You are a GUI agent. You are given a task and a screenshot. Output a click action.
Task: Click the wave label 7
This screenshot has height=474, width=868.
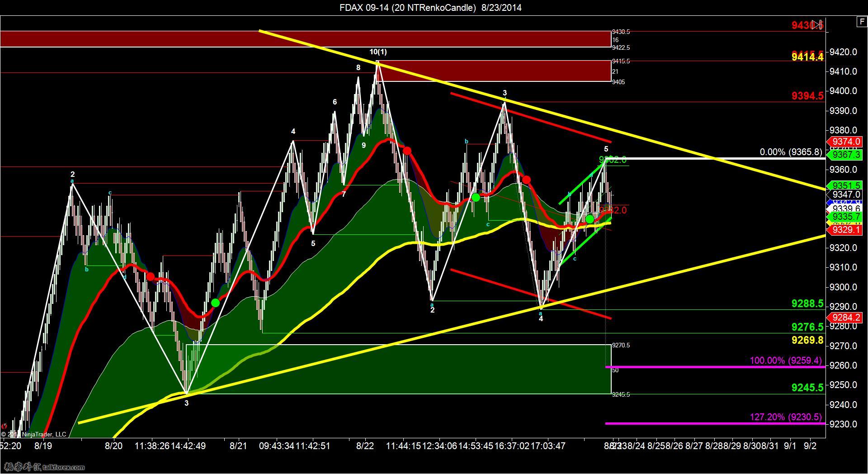[x=344, y=194]
